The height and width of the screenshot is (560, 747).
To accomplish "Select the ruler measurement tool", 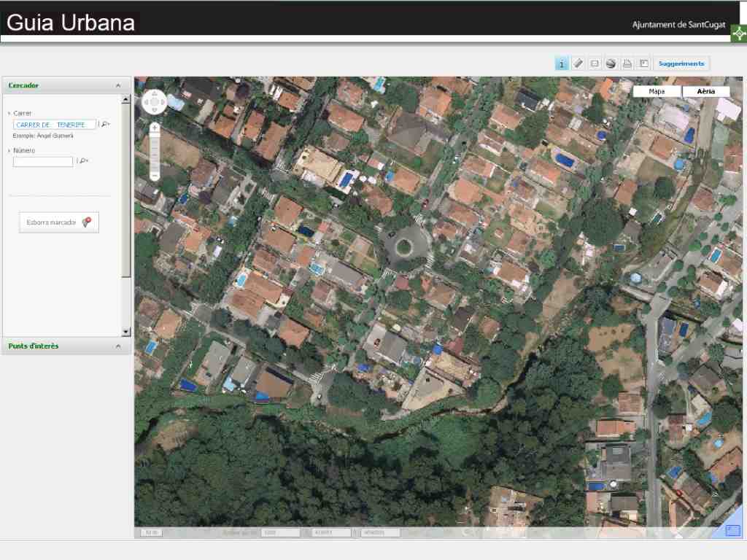I will 578,63.
